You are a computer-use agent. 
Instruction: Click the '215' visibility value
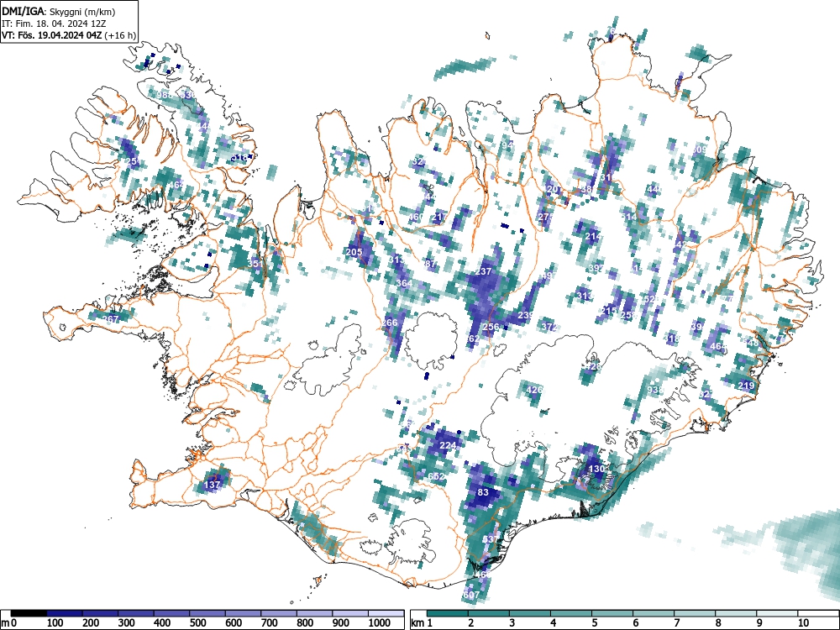tap(608, 312)
